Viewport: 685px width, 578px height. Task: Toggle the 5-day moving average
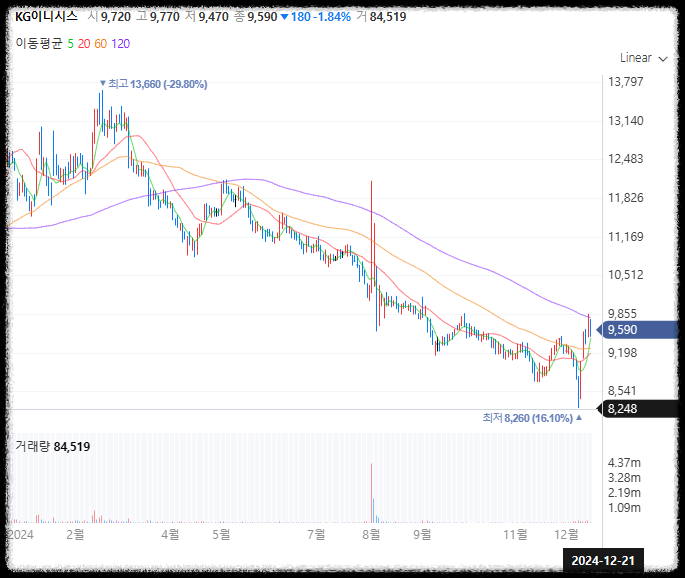[x=70, y=44]
